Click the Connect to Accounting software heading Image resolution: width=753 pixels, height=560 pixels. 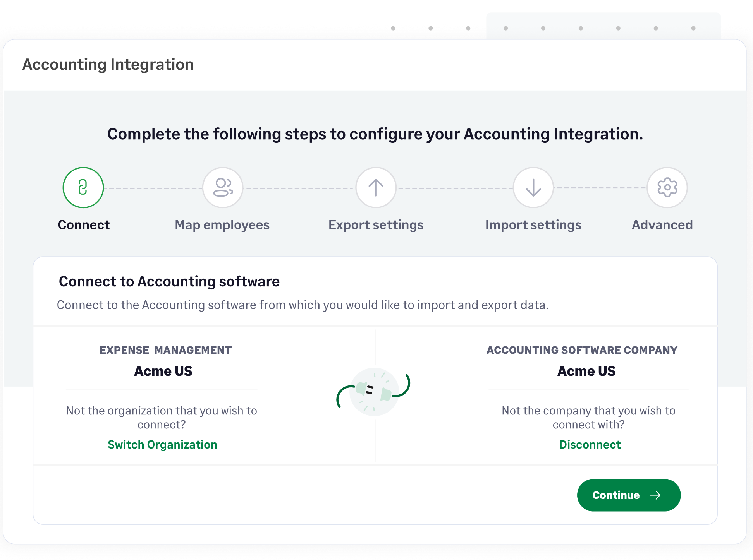(169, 281)
